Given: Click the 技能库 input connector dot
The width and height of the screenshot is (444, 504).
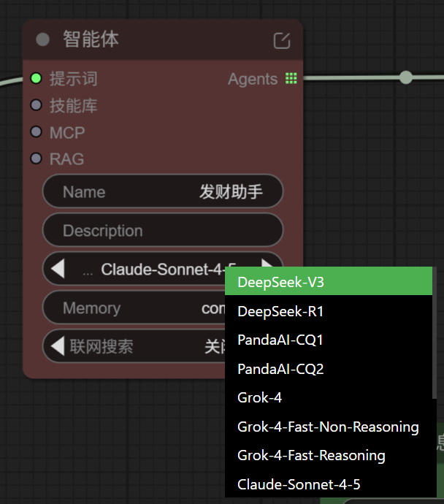Looking at the screenshot, I should (36, 105).
